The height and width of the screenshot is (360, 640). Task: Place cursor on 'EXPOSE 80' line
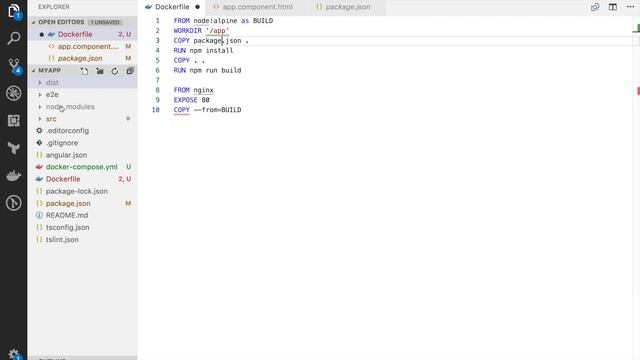point(191,100)
